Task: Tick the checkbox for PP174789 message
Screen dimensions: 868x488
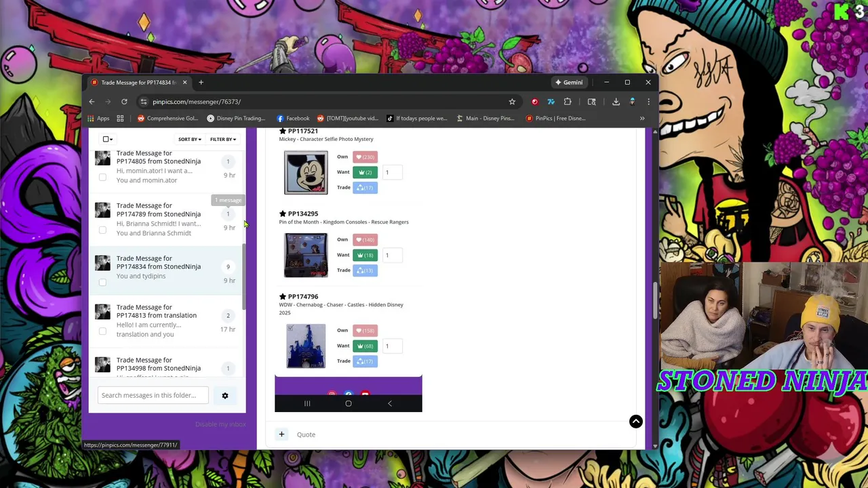Action: [x=102, y=230]
